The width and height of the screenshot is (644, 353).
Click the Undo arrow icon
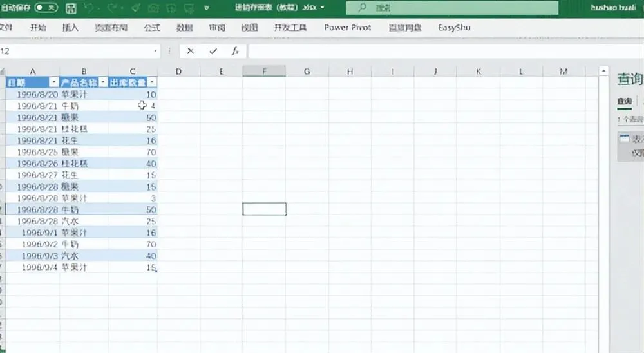click(x=88, y=8)
